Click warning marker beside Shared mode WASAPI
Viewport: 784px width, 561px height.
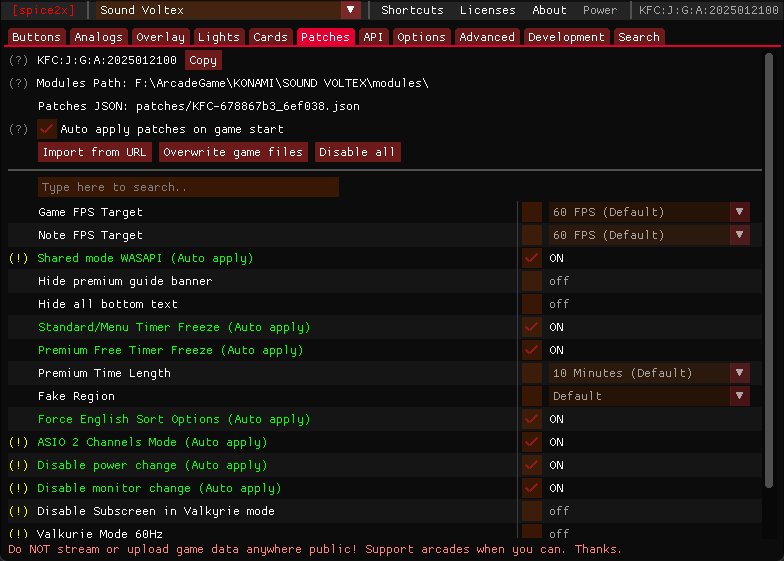18,258
